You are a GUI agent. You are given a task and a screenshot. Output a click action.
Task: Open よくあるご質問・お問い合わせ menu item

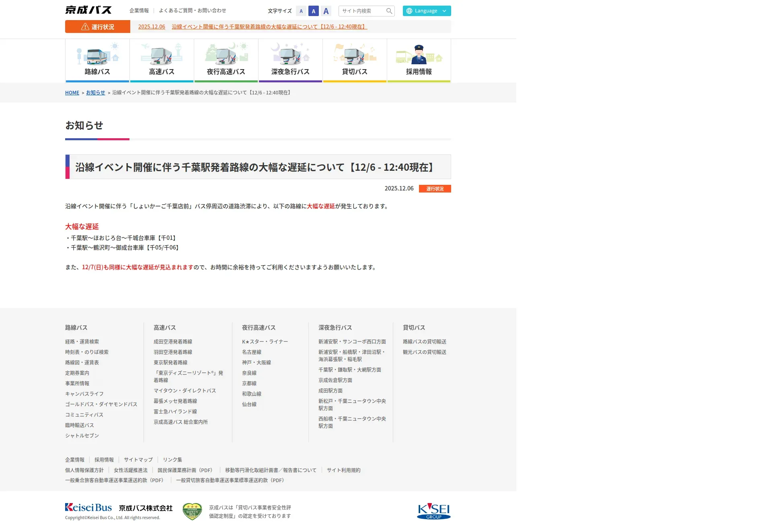(x=192, y=10)
